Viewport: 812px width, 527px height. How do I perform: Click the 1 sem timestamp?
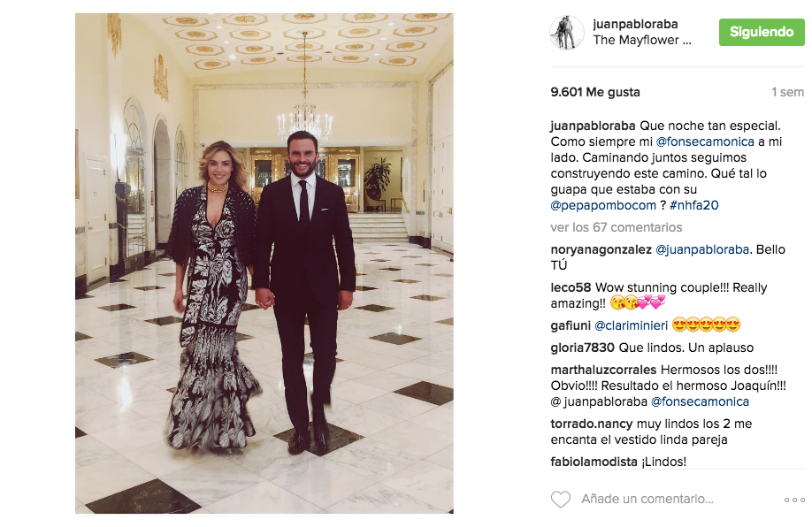(787, 92)
